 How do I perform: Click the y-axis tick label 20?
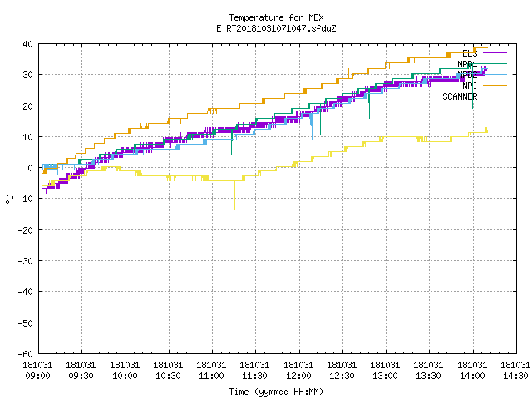[x=27, y=106]
